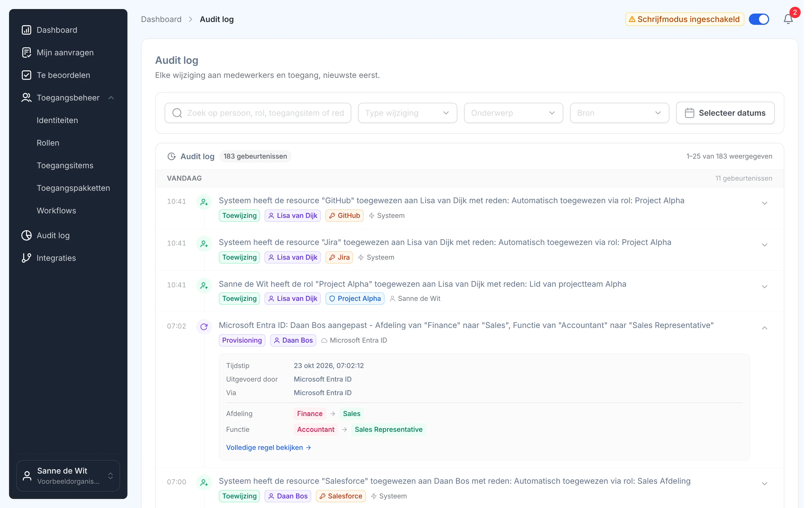Open Workflows in the sidebar

tap(56, 210)
